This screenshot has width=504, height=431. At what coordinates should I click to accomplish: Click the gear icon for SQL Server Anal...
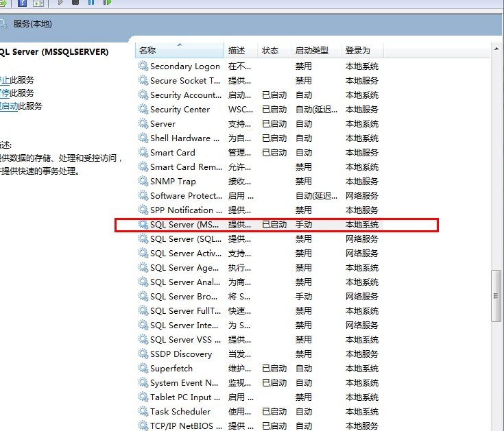tap(143, 282)
